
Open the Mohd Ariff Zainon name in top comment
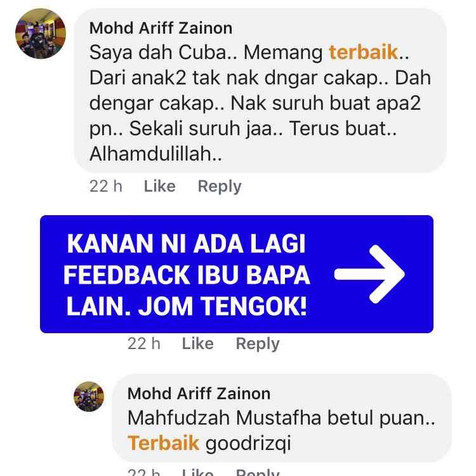(161, 28)
